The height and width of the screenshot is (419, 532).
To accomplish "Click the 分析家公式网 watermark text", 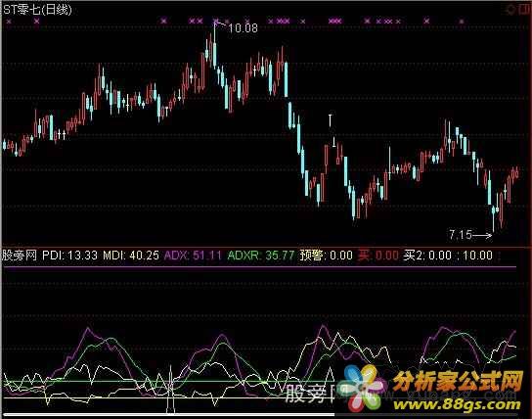I will [458, 382].
